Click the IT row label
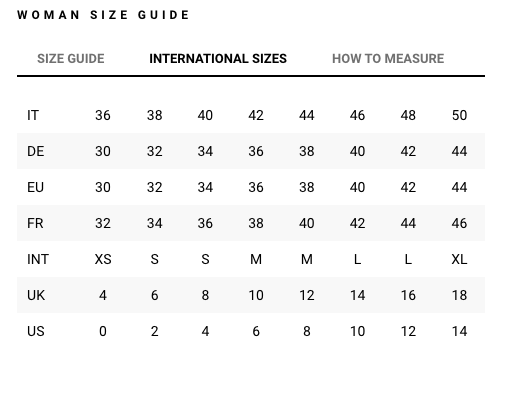512x394 pixels. click(x=33, y=115)
